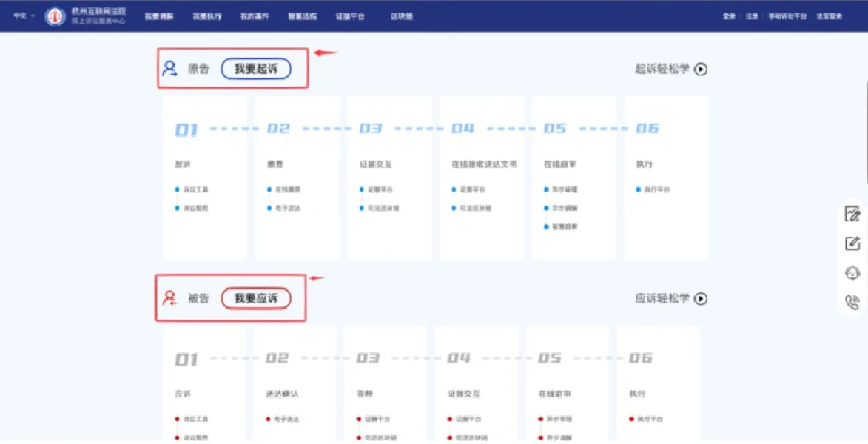Click the page vertical scrollbar
Screen dimensions: 868x444
[865, 111]
